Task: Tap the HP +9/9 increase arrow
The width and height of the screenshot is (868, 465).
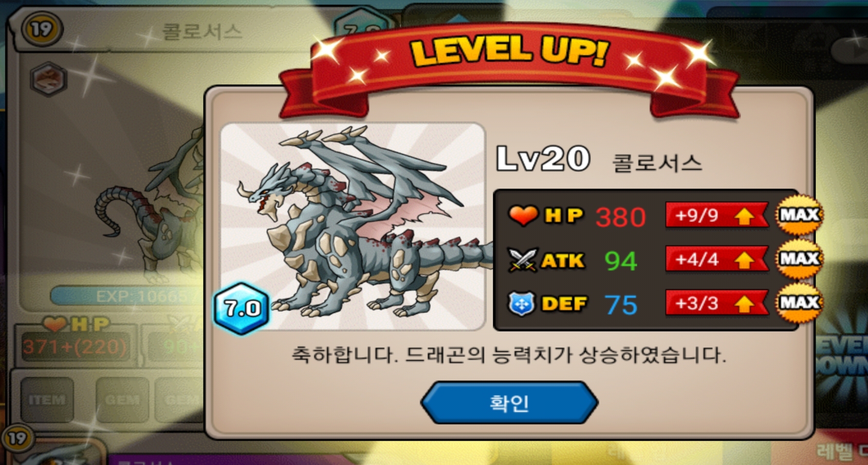Action: (x=744, y=216)
